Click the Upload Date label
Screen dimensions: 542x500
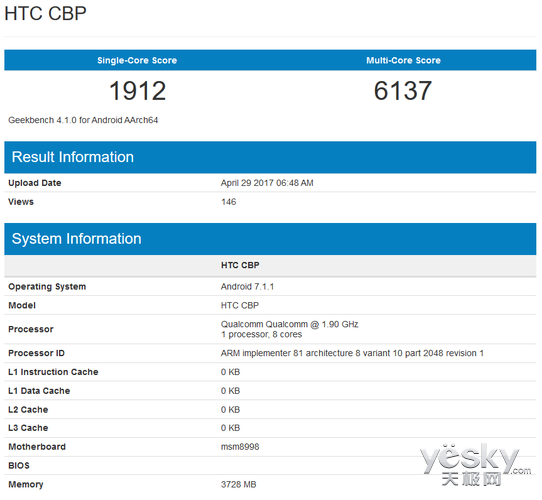(x=35, y=183)
